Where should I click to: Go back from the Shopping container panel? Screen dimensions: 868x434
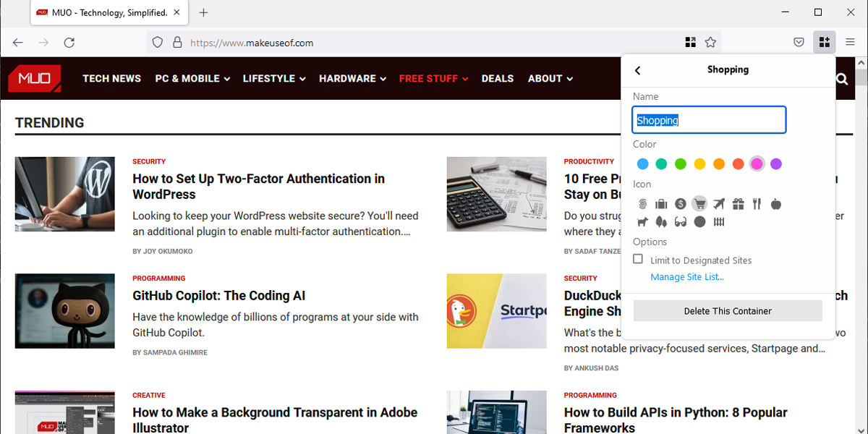pos(637,70)
